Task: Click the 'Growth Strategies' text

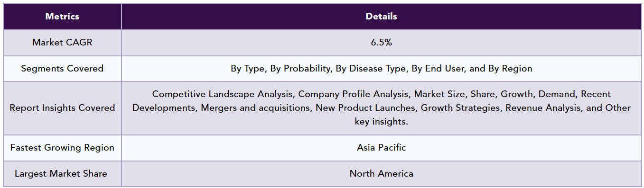Action: click(460, 108)
